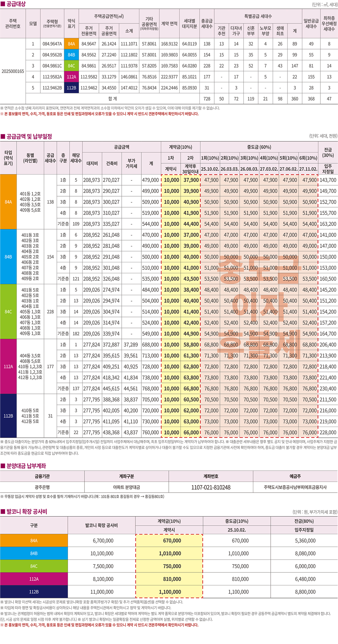Select the 잔금 (30%) header in the price table
Screen dimensions: 338x644
pos(328,152)
